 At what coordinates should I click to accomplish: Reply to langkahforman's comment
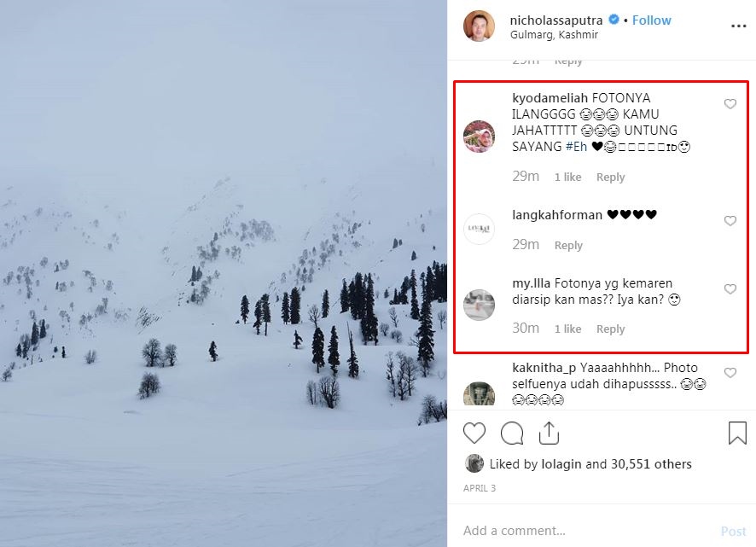point(568,245)
